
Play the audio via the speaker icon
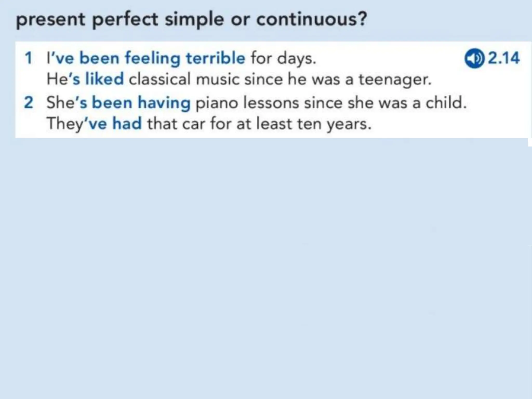(x=474, y=58)
